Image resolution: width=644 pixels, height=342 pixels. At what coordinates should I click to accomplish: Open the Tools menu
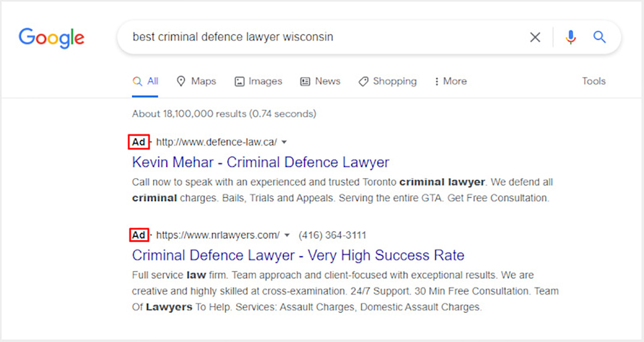[x=594, y=81]
